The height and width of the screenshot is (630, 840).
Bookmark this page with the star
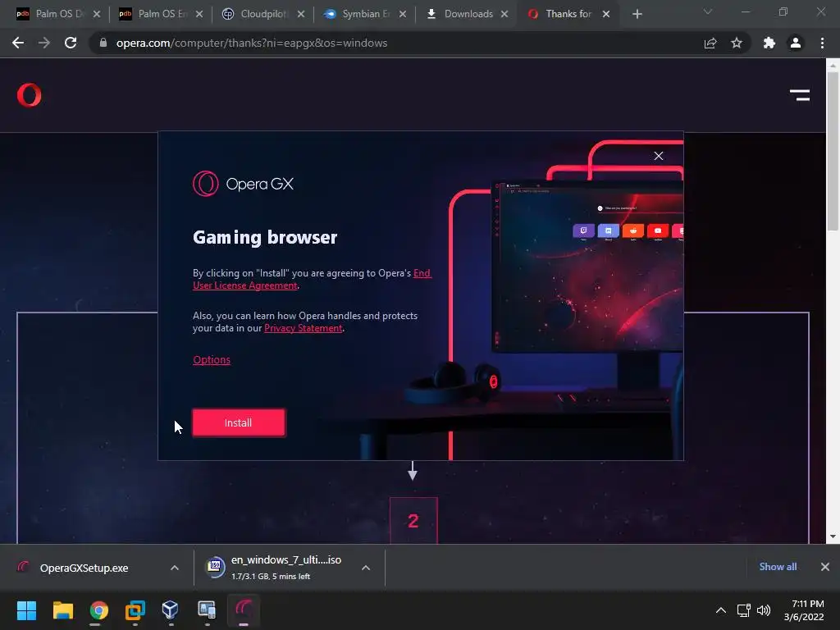737,43
